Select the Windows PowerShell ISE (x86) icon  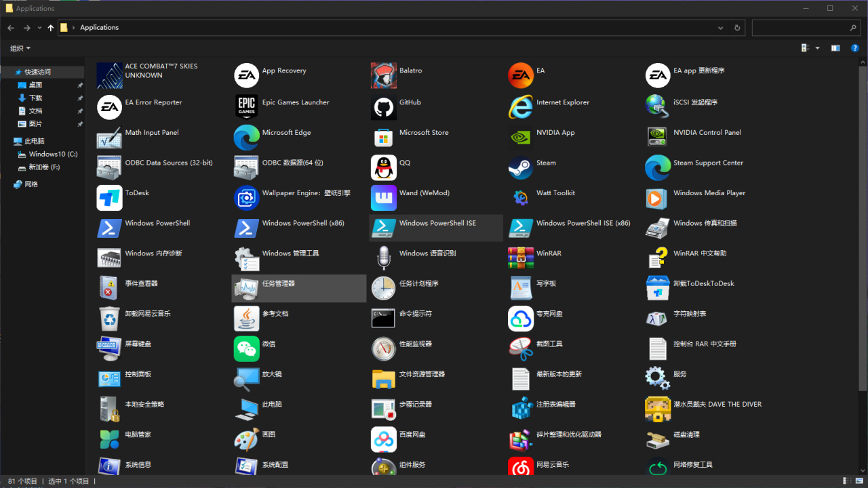click(x=521, y=228)
